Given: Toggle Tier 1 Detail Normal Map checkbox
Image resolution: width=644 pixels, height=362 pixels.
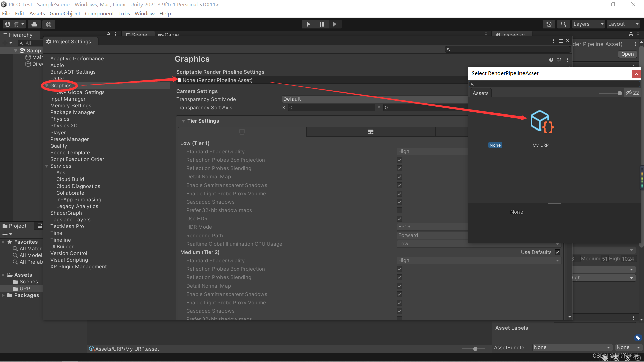Looking at the screenshot, I should 399,177.
